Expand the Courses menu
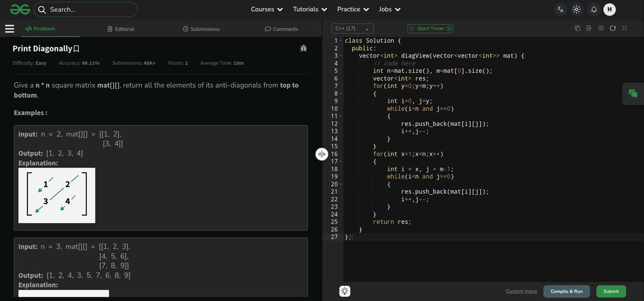This screenshot has height=301, width=644. (267, 9)
